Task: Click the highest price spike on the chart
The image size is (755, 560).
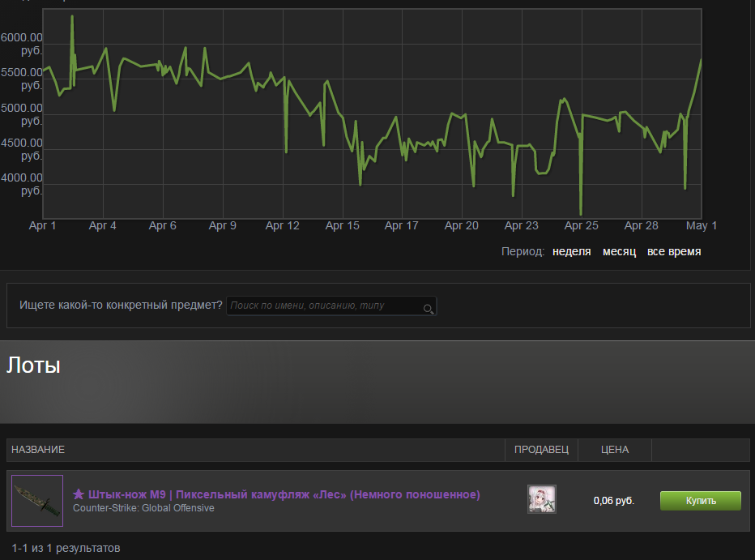Action: [x=72, y=16]
